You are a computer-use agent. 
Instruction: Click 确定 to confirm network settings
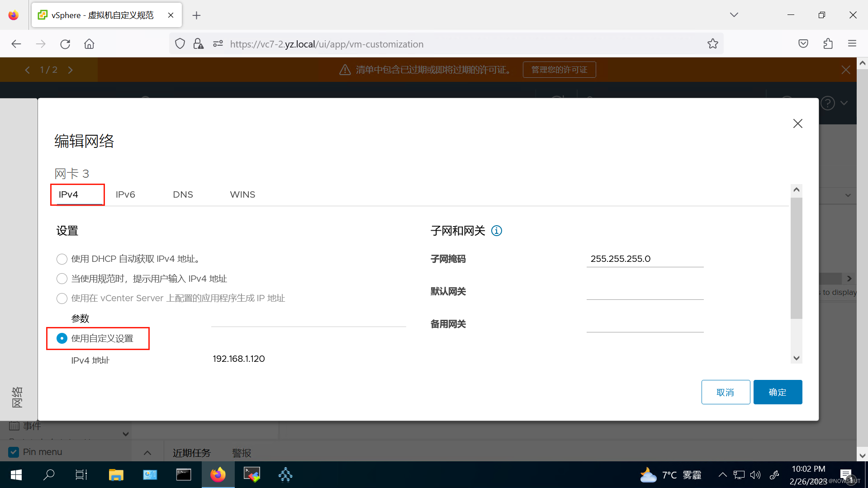coord(778,392)
